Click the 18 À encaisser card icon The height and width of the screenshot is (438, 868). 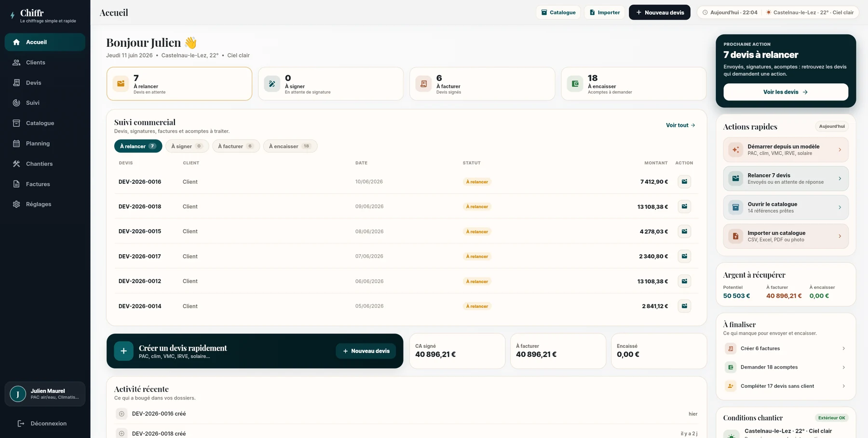[575, 84]
